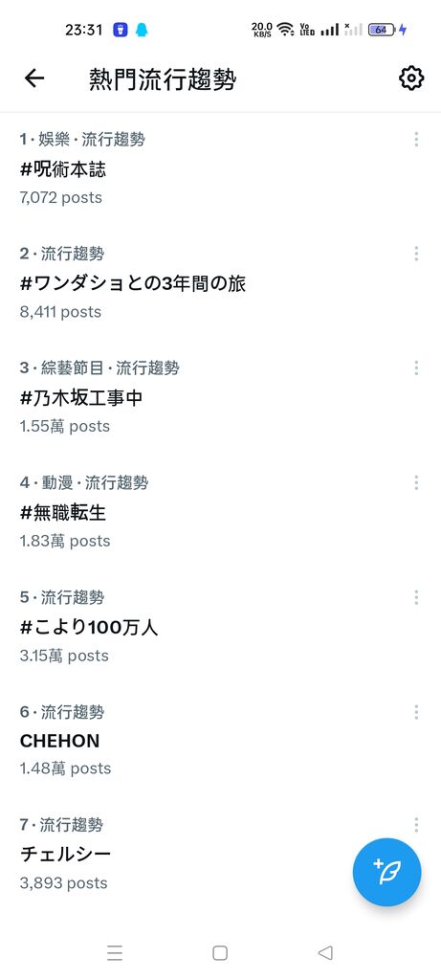This screenshot has width=441, height=980.
Task: Tap the compose post floating button
Action: (386, 872)
